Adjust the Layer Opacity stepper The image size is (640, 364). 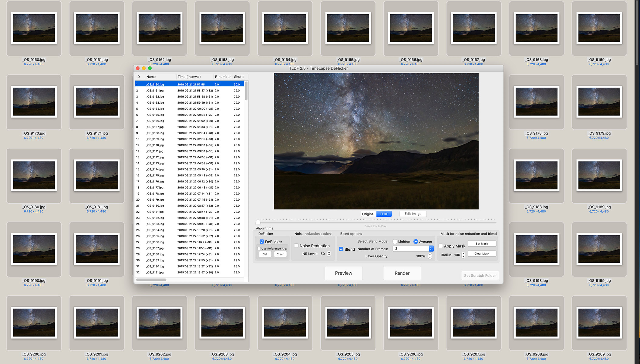tap(430, 256)
